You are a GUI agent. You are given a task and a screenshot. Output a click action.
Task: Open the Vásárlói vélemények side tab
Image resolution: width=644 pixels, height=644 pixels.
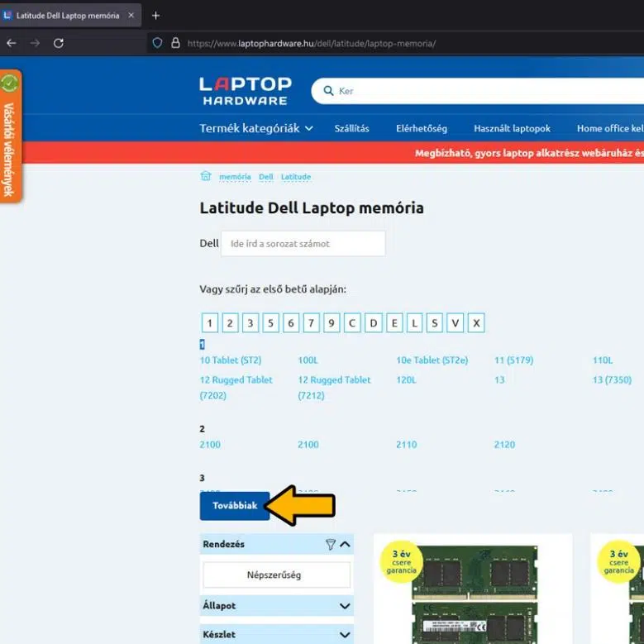coord(9,136)
